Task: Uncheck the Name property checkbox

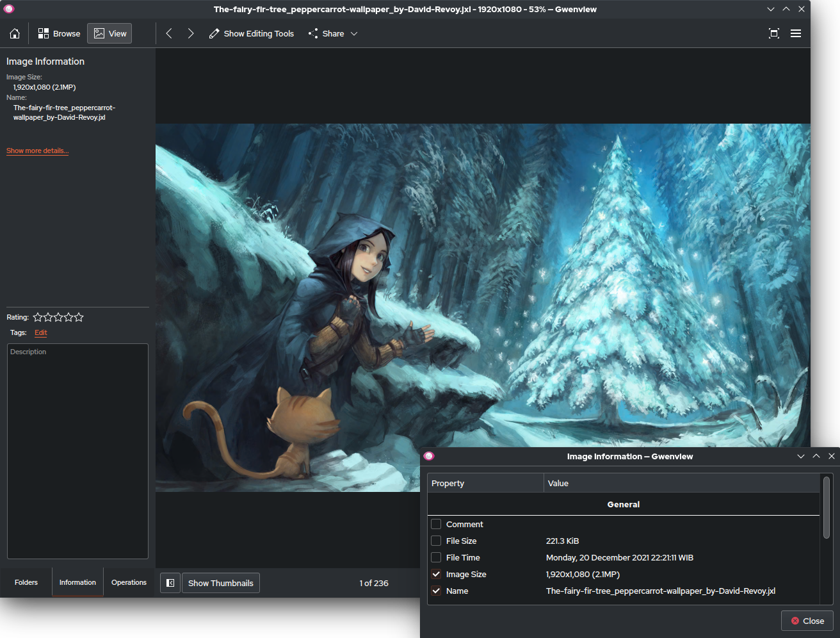Action: [x=436, y=591]
